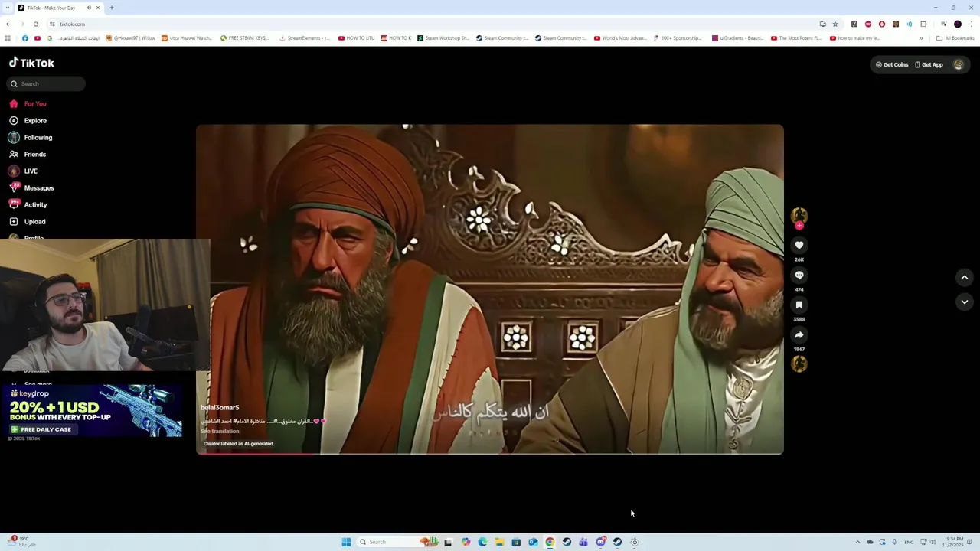The width and height of the screenshot is (980, 551).
Task: Open the Chrome profile avatar
Action: point(957,24)
